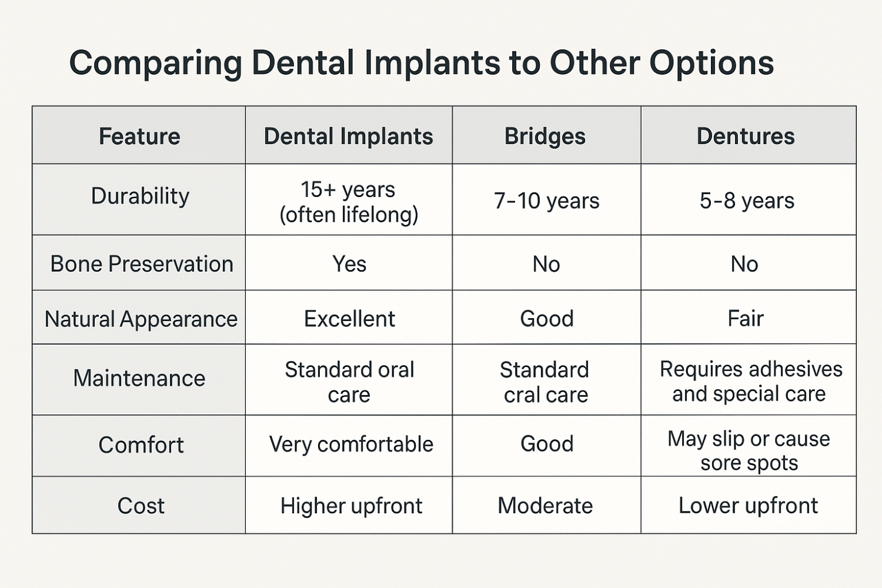
Task: Select the 'Natural Appearance' row label
Action: click(x=141, y=319)
